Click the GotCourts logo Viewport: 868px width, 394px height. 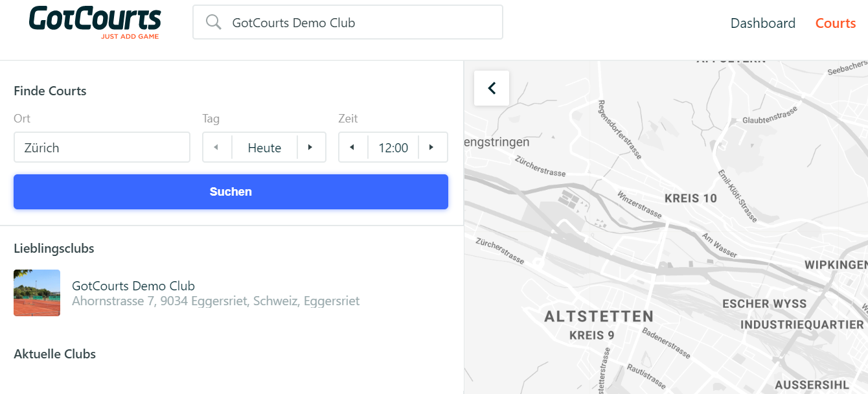point(95,22)
